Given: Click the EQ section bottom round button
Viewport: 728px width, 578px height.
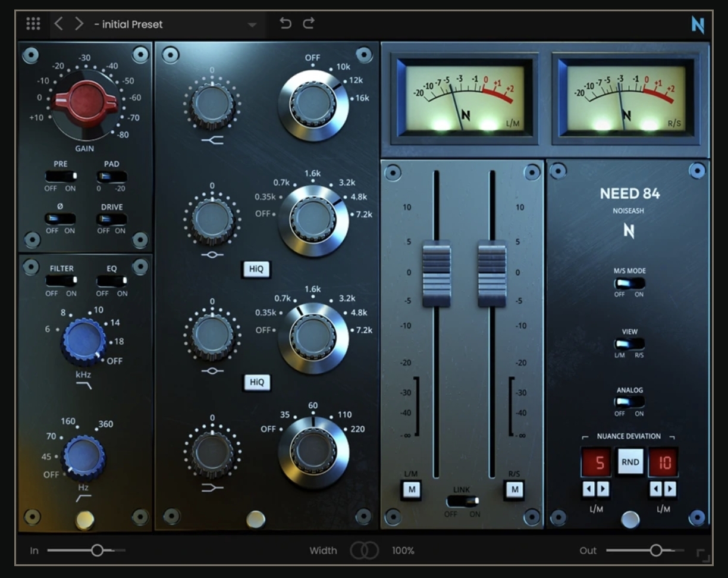Looking at the screenshot, I should coord(256,520).
